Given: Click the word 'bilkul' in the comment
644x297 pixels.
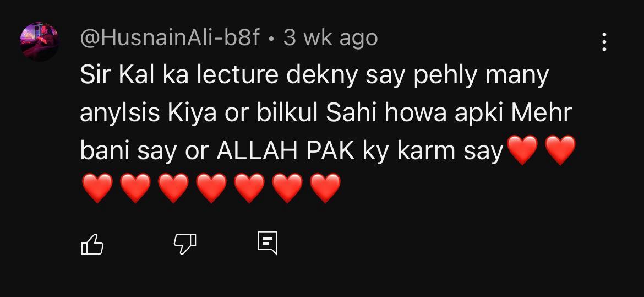Looking at the screenshot, I should click(x=287, y=114).
